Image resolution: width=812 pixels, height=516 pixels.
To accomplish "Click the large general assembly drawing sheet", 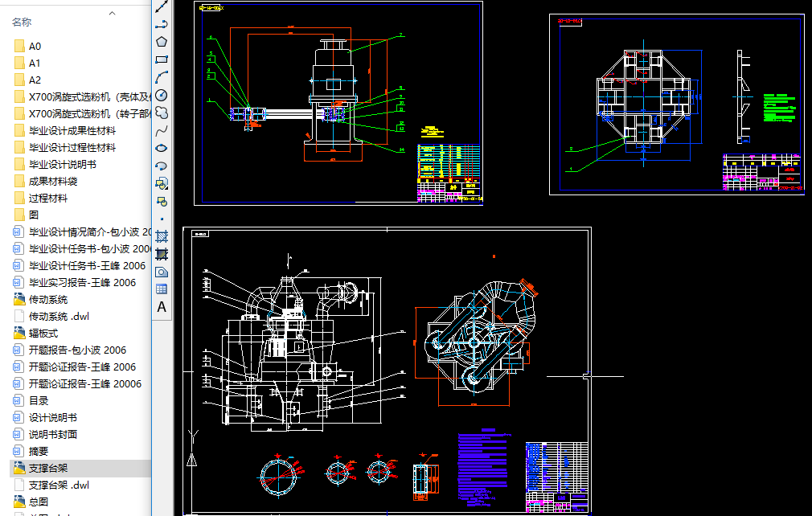I will click(x=387, y=371).
